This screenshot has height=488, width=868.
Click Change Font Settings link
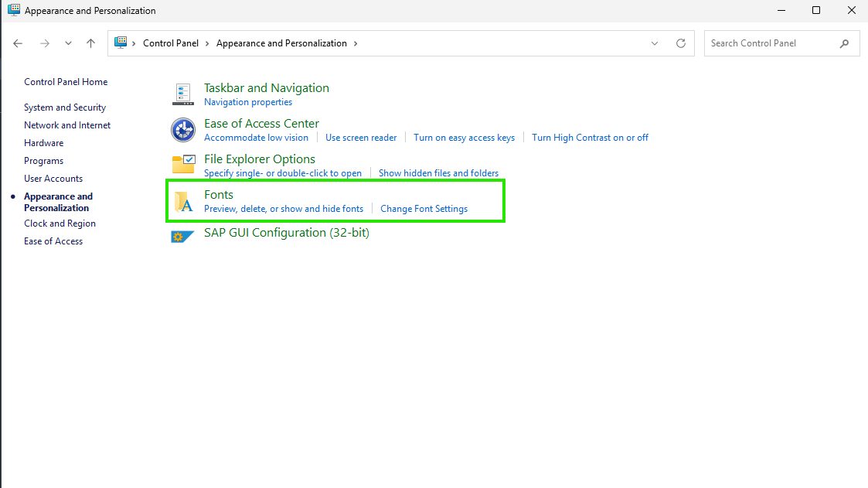[424, 209]
